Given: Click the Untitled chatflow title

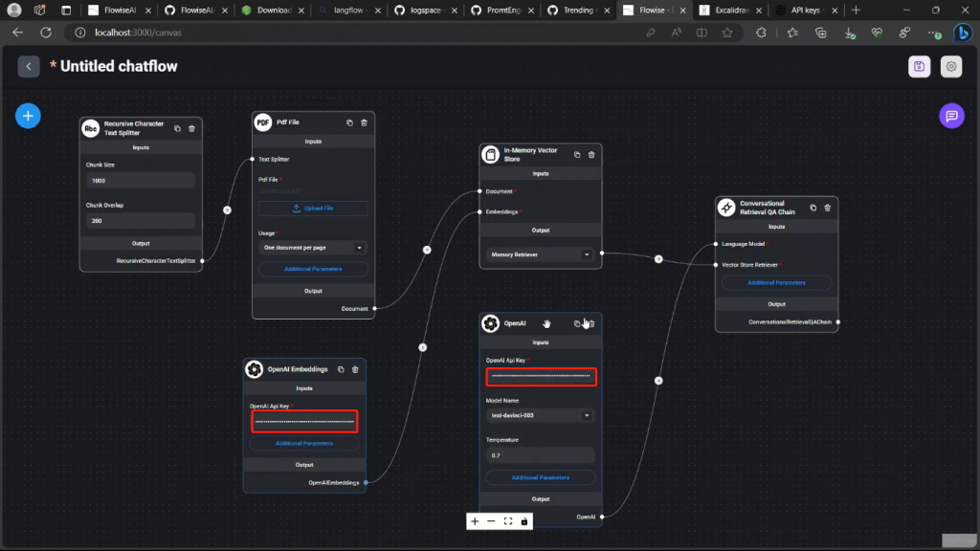Looking at the screenshot, I should pos(119,66).
